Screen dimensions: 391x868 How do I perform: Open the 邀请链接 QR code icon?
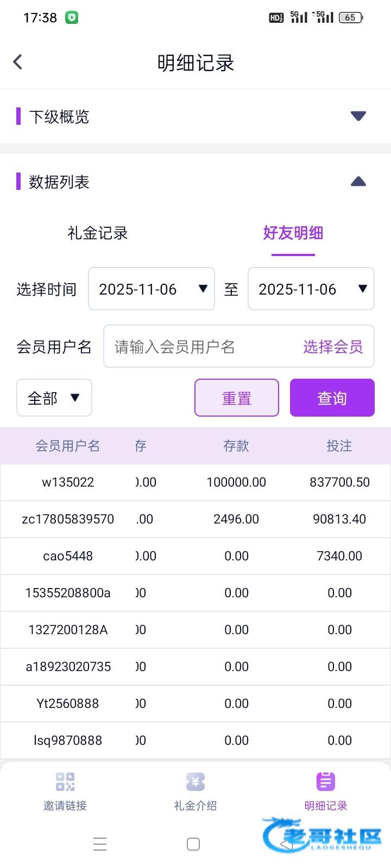[x=65, y=782]
